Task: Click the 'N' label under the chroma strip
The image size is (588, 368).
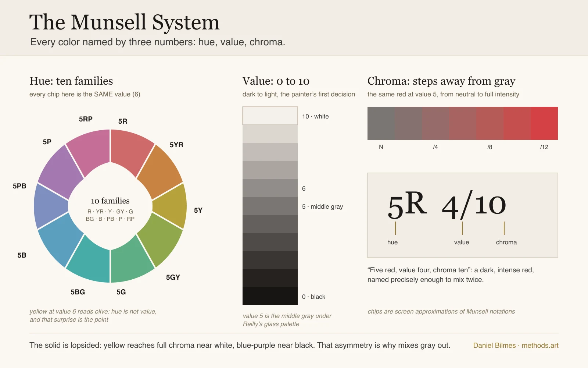Action: click(381, 147)
